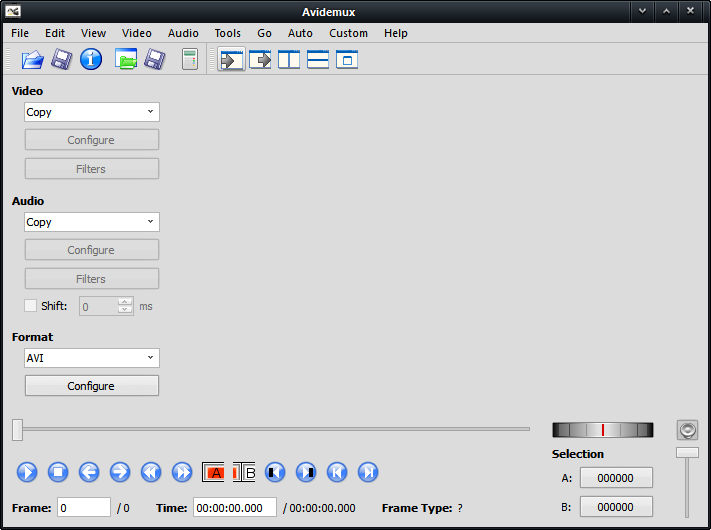Screen dimensions: 711x530
Task: Open a video file with folder icon
Action: point(33,59)
